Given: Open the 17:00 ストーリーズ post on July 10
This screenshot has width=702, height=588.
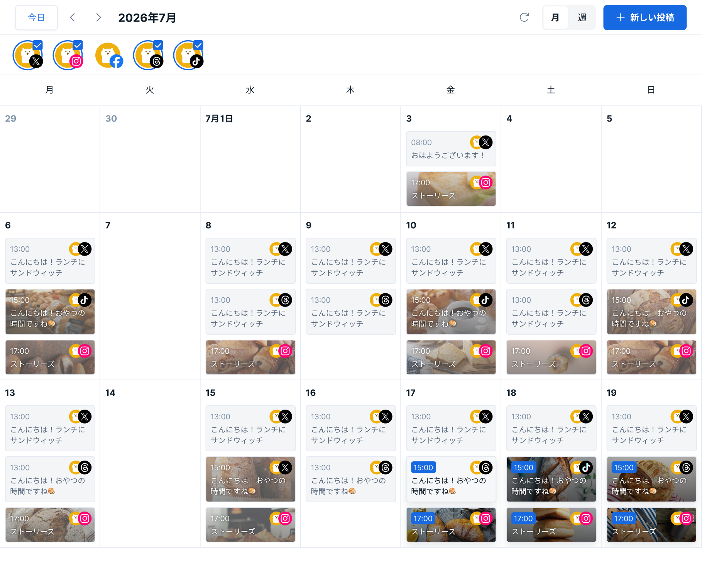Looking at the screenshot, I should [451, 357].
